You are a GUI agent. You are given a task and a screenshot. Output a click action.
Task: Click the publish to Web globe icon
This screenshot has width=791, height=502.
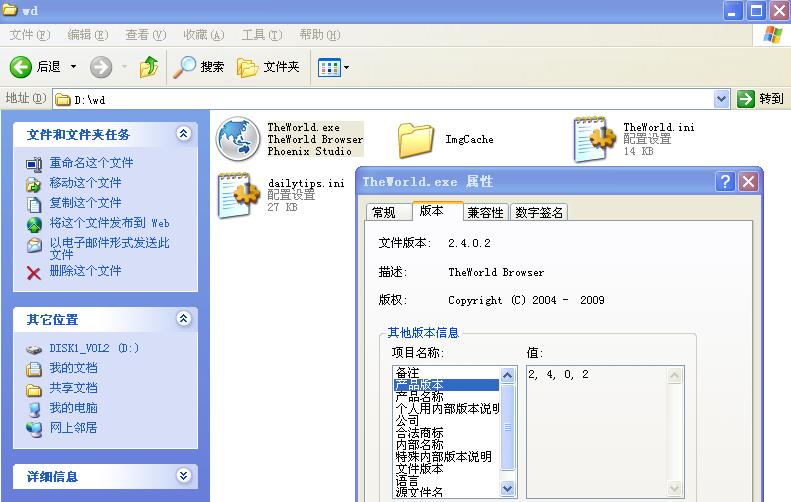[34, 225]
